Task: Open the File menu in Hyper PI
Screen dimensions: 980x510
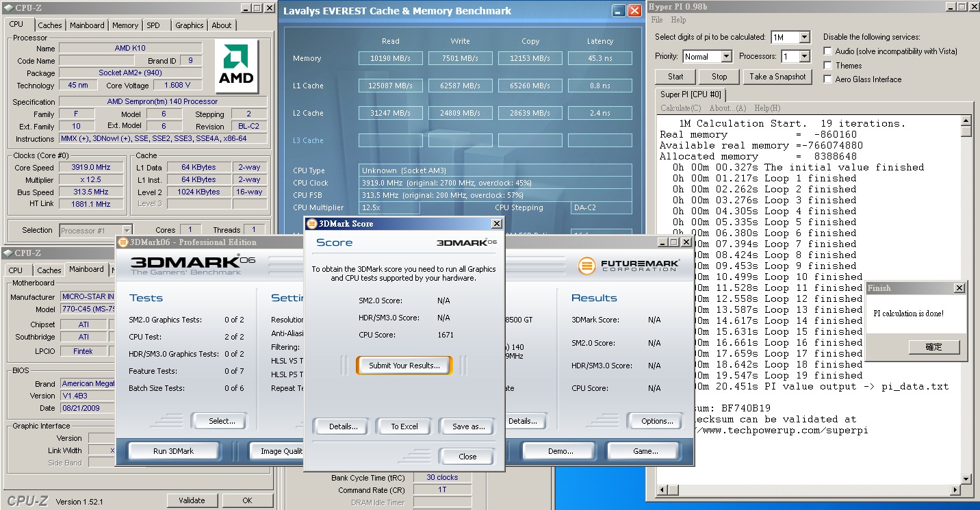Action: coord(657,20)
